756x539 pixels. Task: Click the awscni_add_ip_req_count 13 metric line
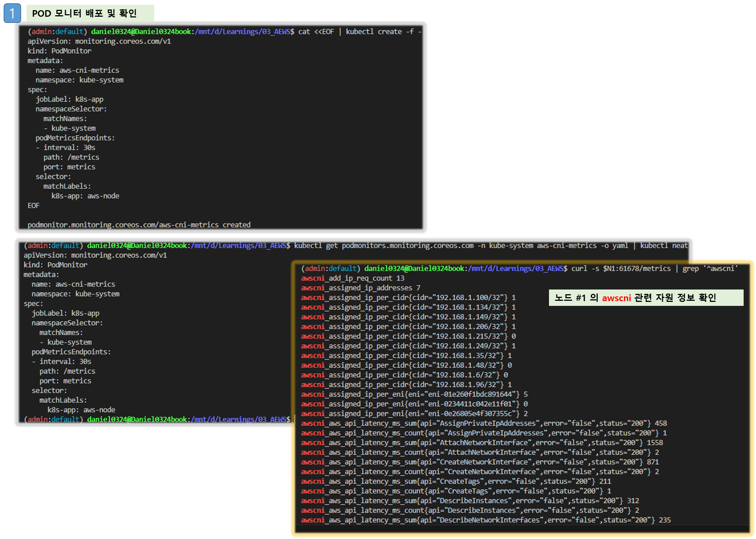click(x=352, y=278)
